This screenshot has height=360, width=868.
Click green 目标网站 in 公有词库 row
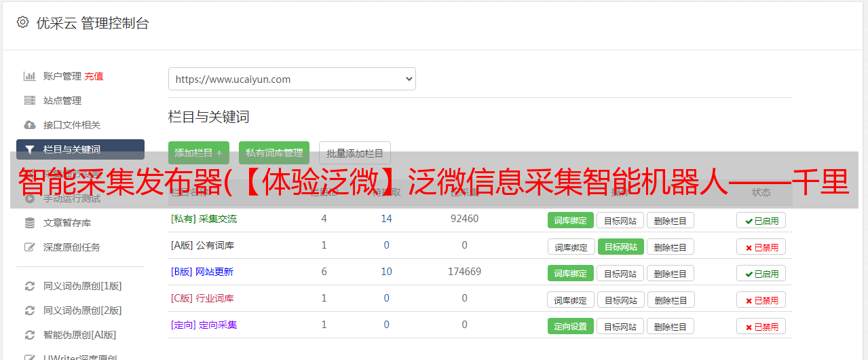[620, 247]
